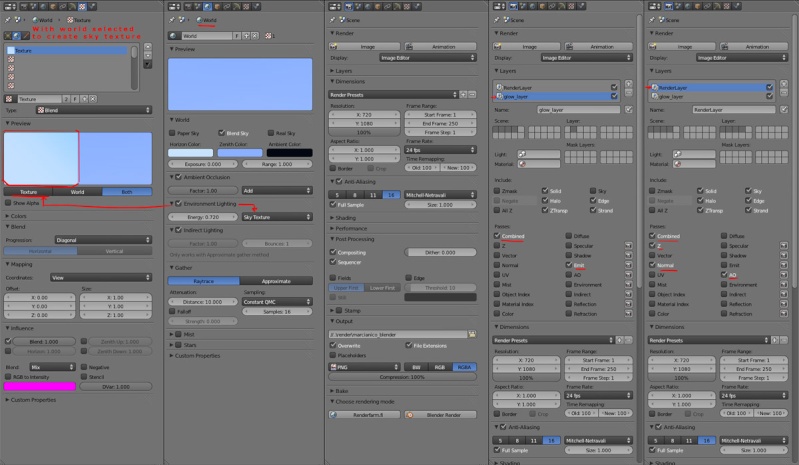Image resolution: width=799 pixels, height=465 pixels.
Task: Click the move texture slot up arrow
Action: click(148, 46)
